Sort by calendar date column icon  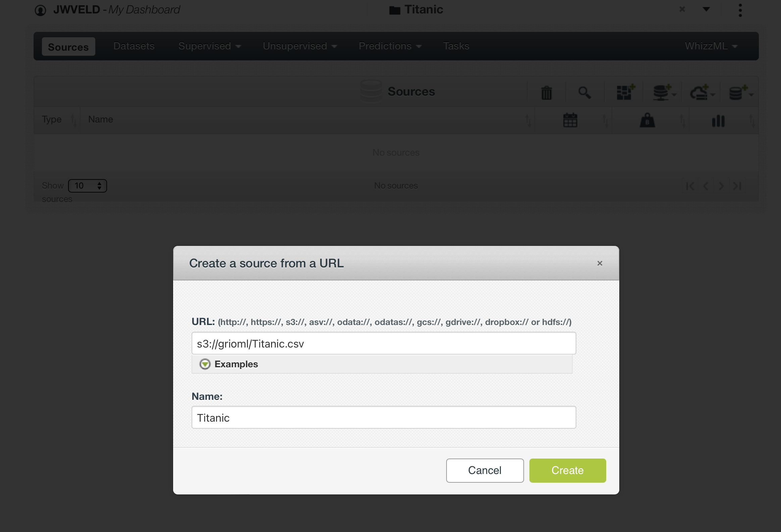point(570,120)
